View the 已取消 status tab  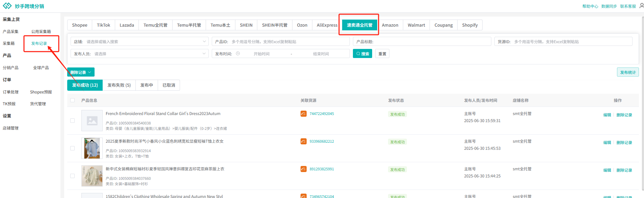pos(169,85)
